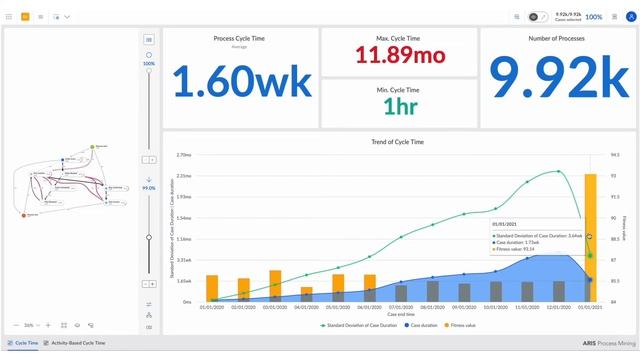Screen dimensions: 640x360
Task: Click minus on the activities slider stepper
Action: [x=145, y=160]
